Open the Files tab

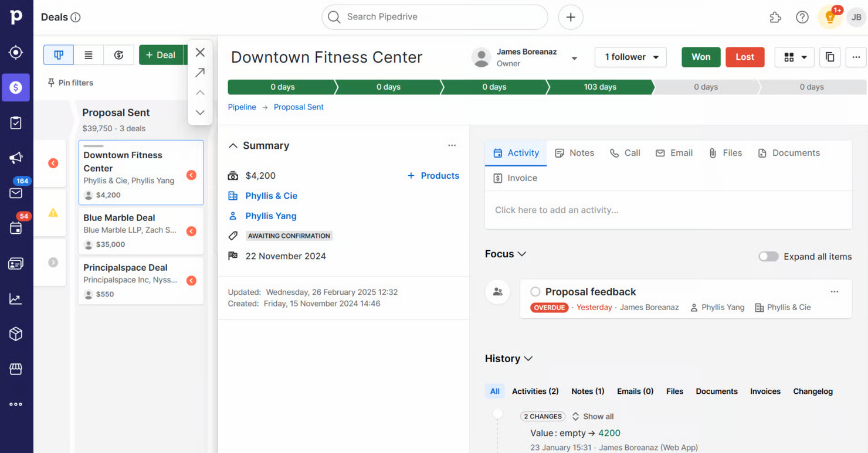[x=725, y=153]
